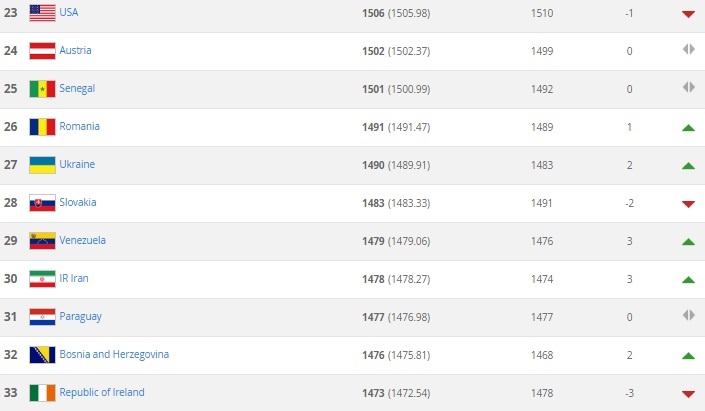705x411 pixels.
Task: Click the IR Iran flag icon
Action: pyautogui.click(x=42, y=279)
